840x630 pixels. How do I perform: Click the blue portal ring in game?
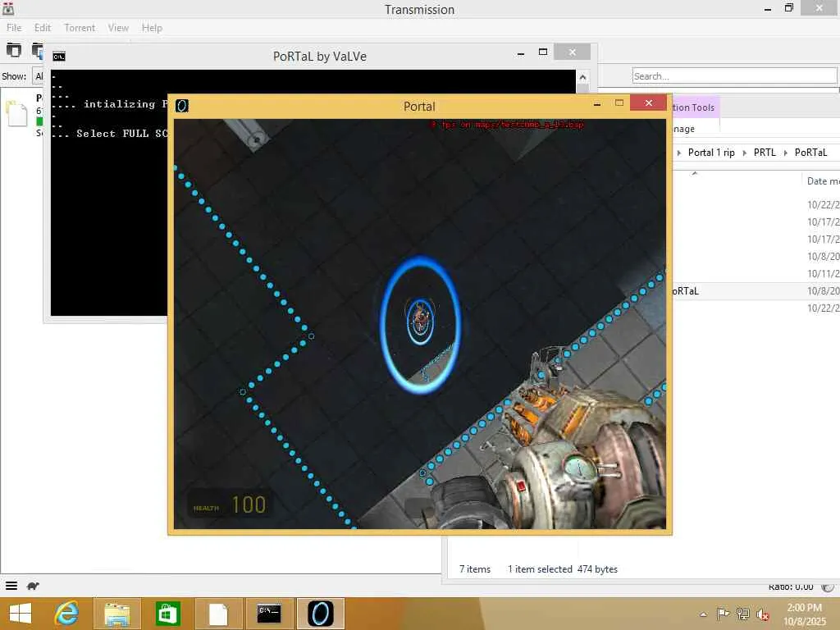421,325
